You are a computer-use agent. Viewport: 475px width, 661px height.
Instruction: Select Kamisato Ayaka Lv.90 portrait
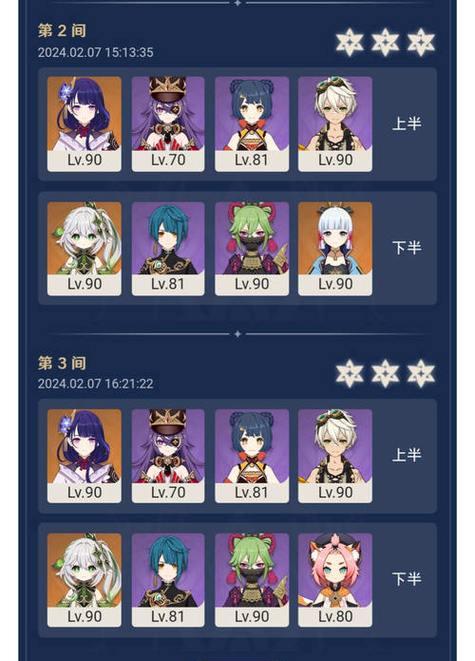click(335, 248)
